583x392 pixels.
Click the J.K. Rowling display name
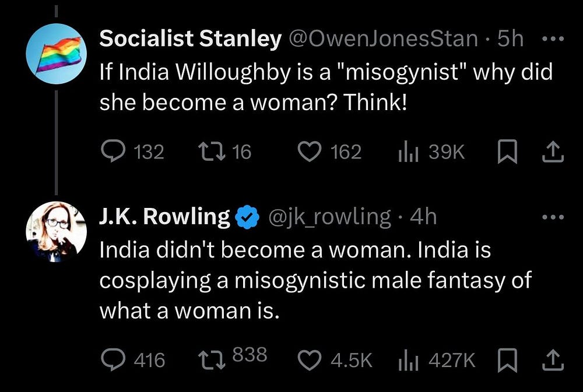click(x=164, y=217)
